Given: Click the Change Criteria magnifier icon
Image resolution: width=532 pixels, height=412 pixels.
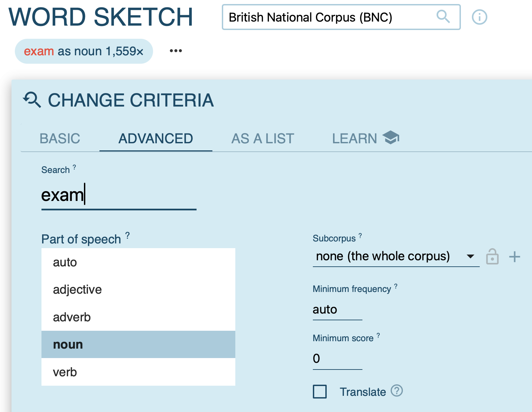Looking at the screenshot, I should pos(32,100).
